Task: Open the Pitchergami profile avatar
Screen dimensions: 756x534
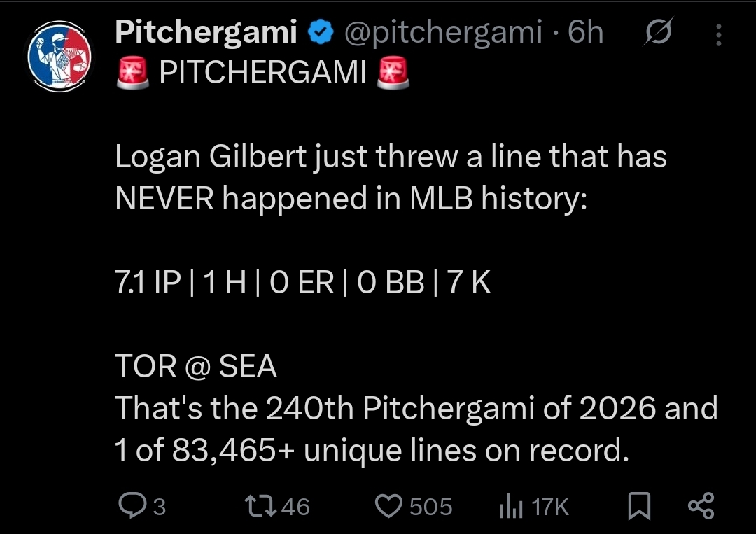Action: point(59,57)
